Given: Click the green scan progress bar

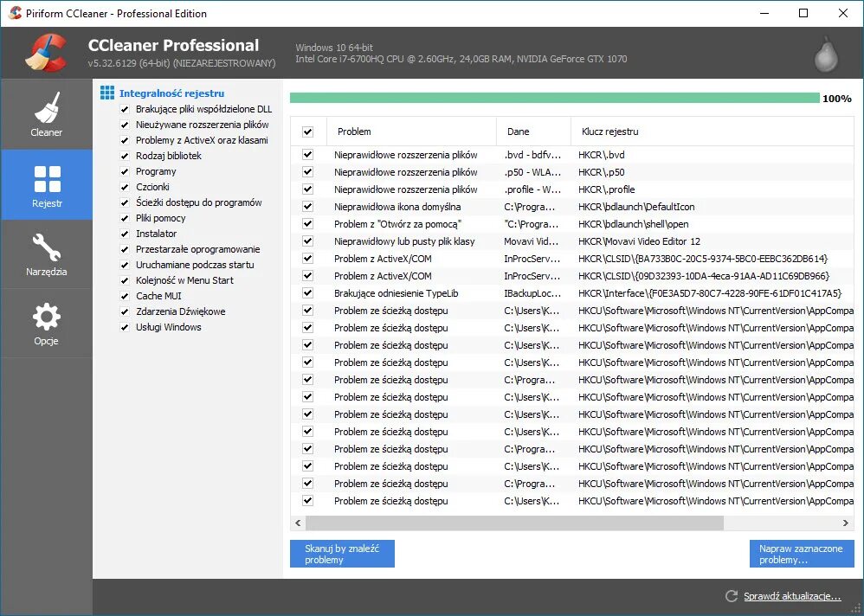Looking at the screenshot, I should pyautogui.click(x=555, y=98).
